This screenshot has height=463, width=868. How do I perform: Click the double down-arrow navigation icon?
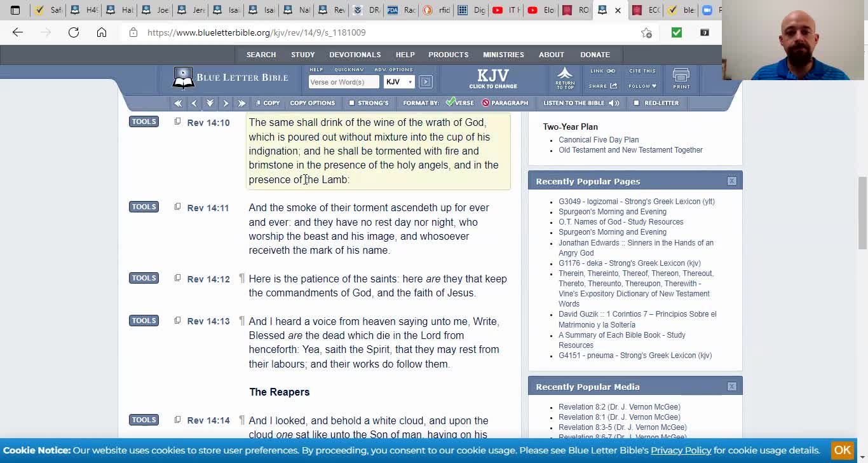pyautogui.click(x=210, y=103)
